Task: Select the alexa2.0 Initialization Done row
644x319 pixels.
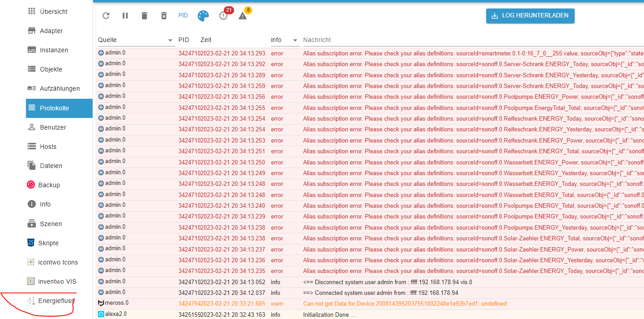Action: (371, 314)
